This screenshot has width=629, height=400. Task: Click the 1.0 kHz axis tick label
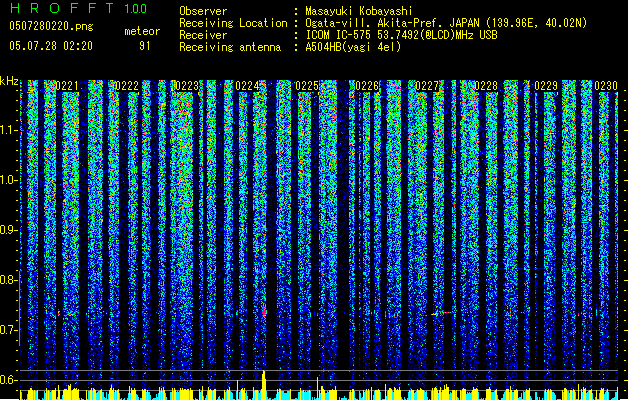(9, 180)
